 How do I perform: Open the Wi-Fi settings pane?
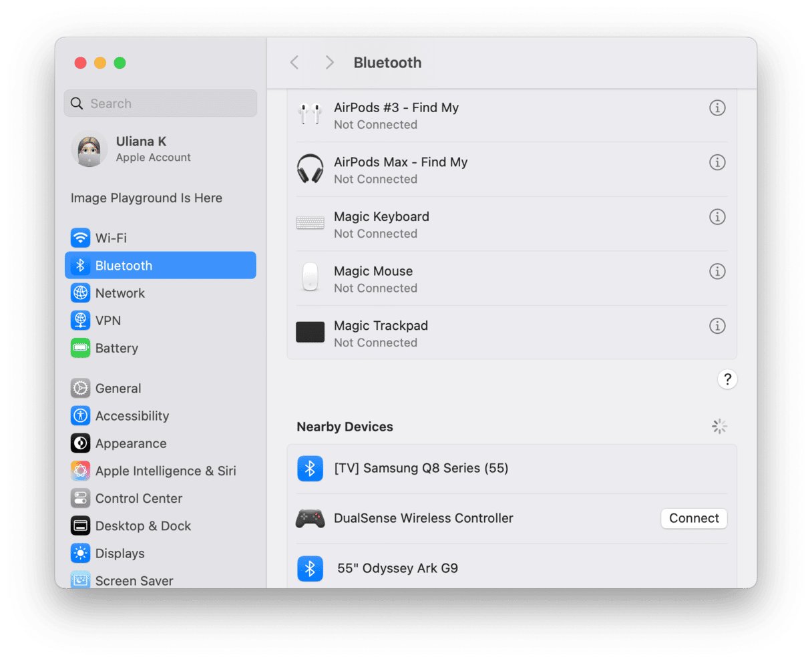160,238
